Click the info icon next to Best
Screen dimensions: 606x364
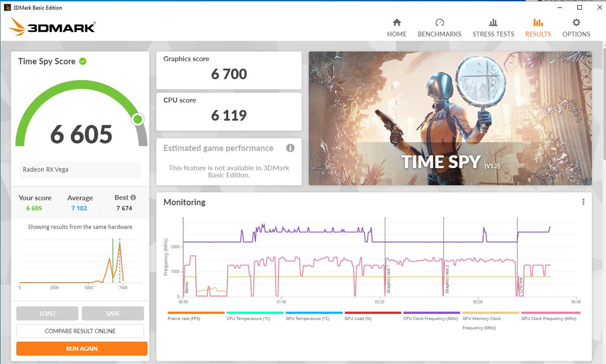click(x=133, y=197)
